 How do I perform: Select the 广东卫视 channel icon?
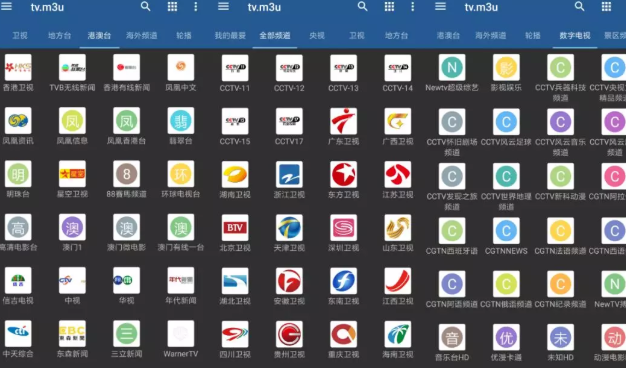pos(343,121)
